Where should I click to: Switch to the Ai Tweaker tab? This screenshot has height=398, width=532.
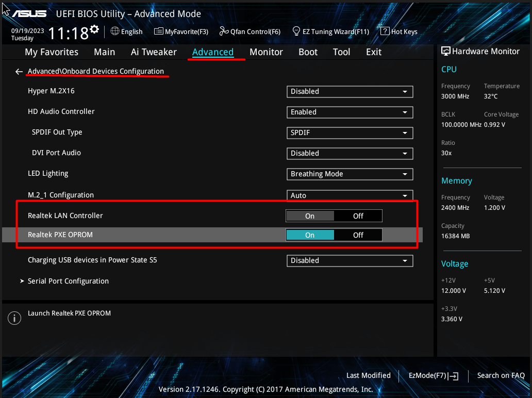coord(154,52)
